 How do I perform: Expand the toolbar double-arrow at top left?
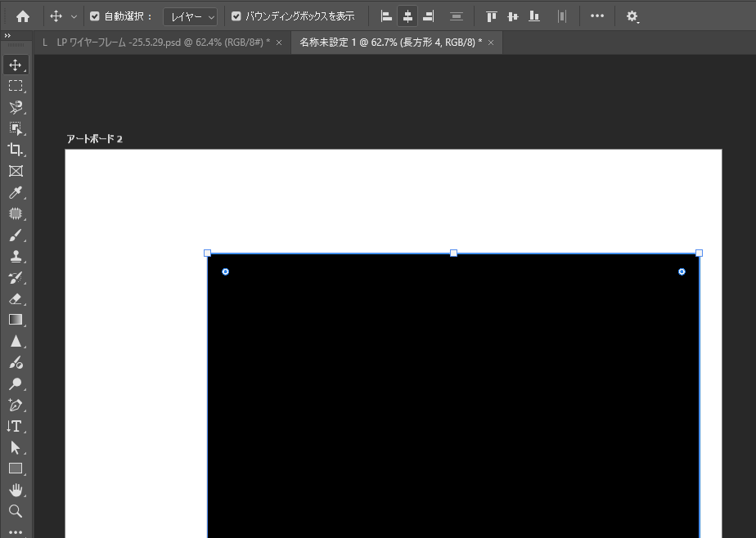click(7, 36)
